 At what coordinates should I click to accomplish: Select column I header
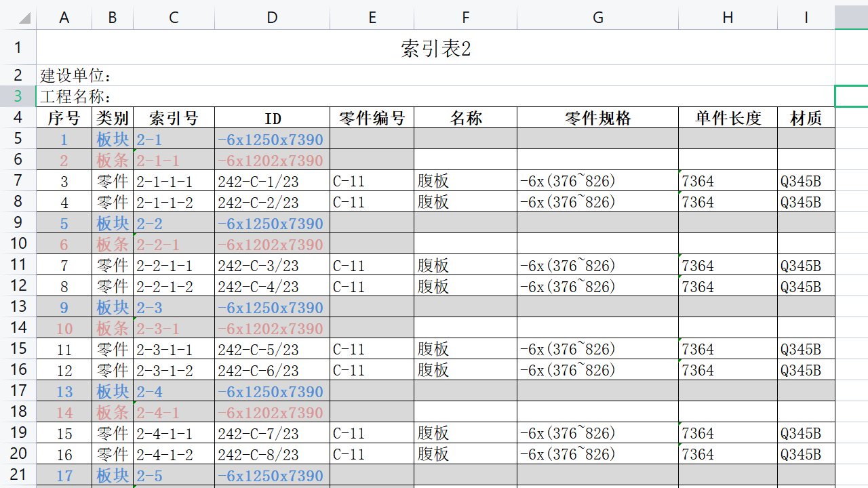point(806,18)
